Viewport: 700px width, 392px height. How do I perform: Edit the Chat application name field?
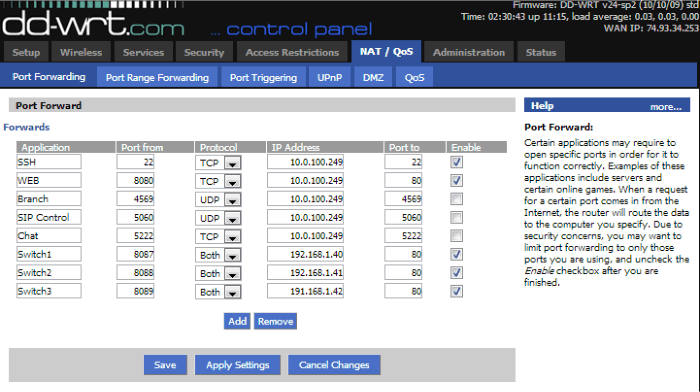(49, 236)
